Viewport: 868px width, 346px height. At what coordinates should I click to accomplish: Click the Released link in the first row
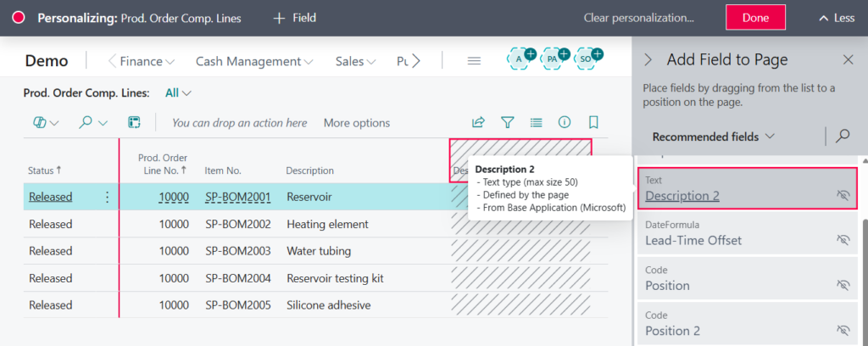(50, 197)
